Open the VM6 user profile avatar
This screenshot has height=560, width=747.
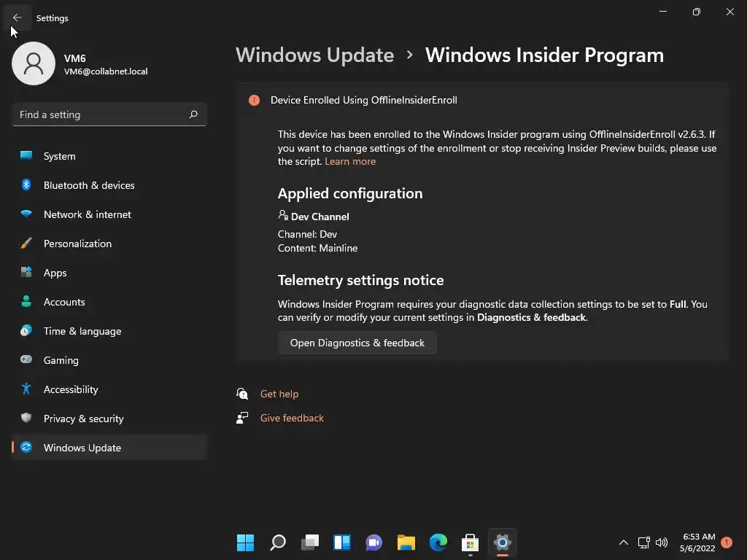point(34,63)
